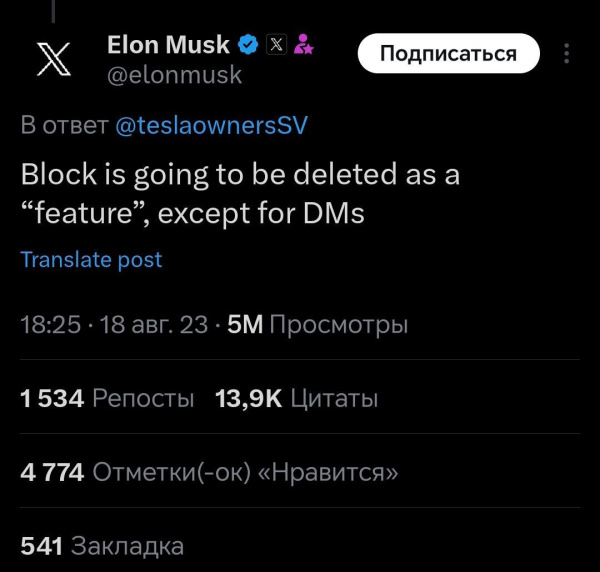
Task: Click the thread connector line above avatar
Action: (52, 10)
